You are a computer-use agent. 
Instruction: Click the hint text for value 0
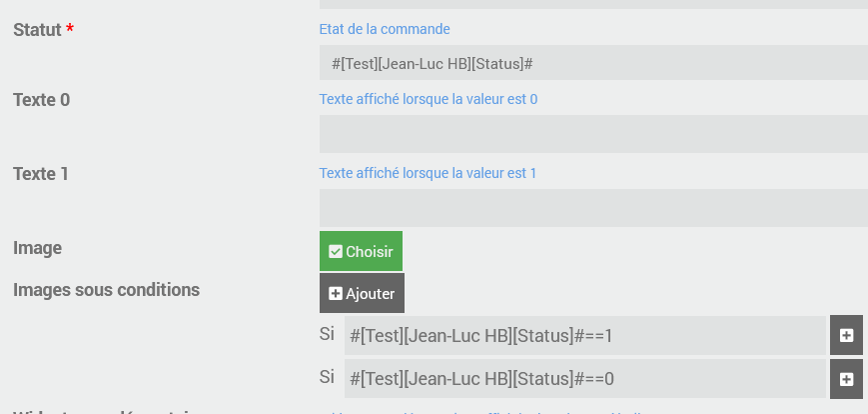pyautogui.click(x=429, y=99)
